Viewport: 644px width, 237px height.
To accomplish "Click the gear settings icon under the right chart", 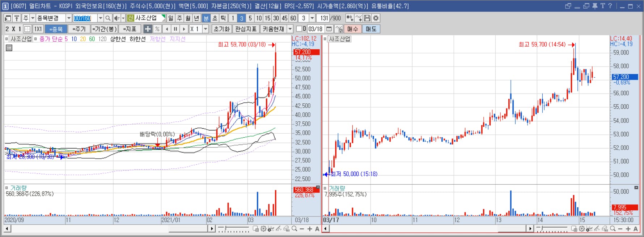I will tap(582, 229).
